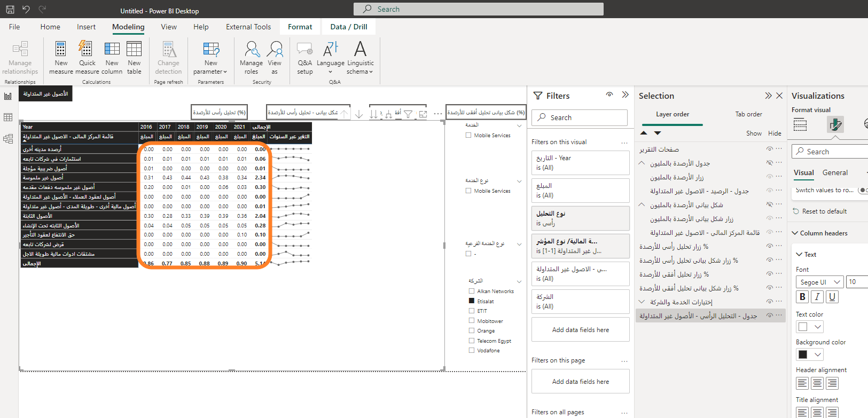Click the drill down arrow on visual header

359,114
